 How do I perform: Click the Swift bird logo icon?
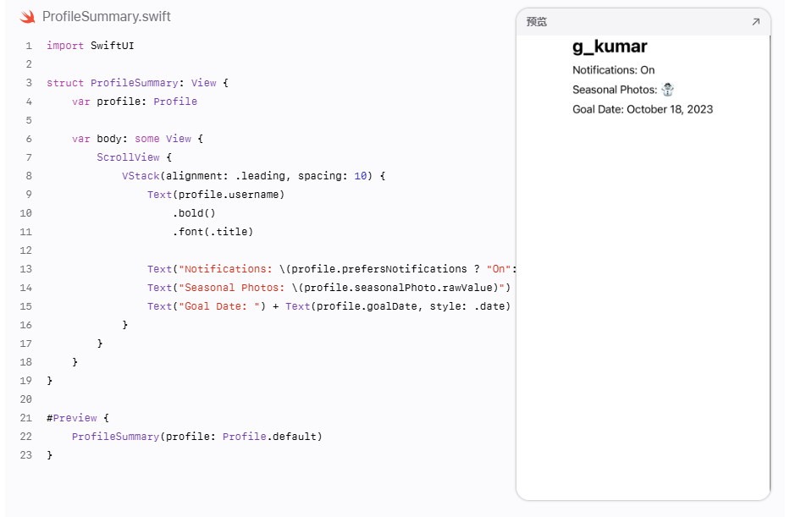click(27, 17)
